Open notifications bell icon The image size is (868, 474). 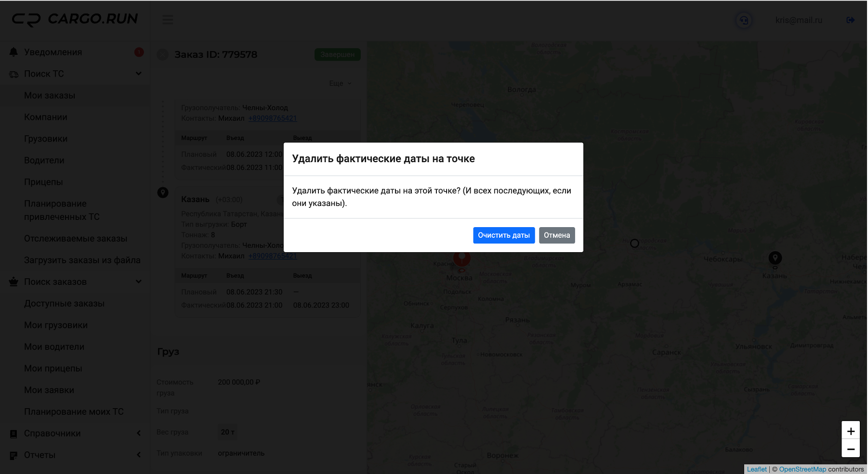pos(13,52)
